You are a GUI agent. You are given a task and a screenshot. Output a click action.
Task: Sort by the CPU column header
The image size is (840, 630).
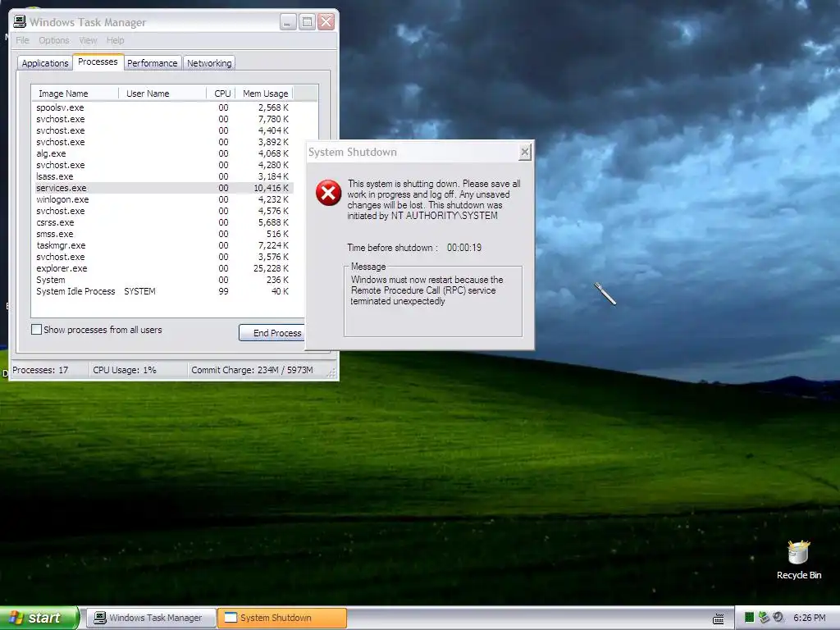[221, 94]
